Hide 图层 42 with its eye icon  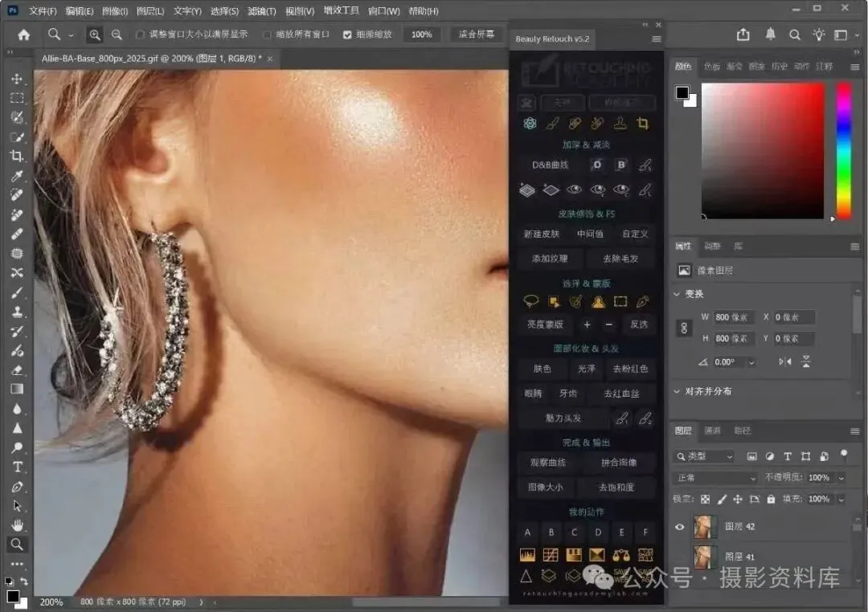click(679, 527)
